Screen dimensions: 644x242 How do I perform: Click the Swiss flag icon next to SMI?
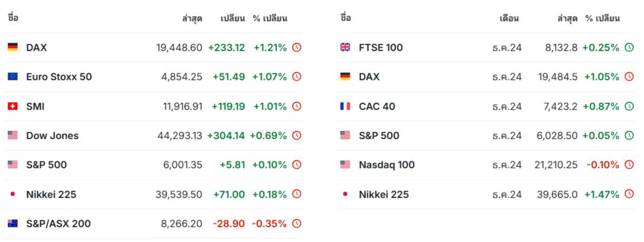[x=13, y=106]
